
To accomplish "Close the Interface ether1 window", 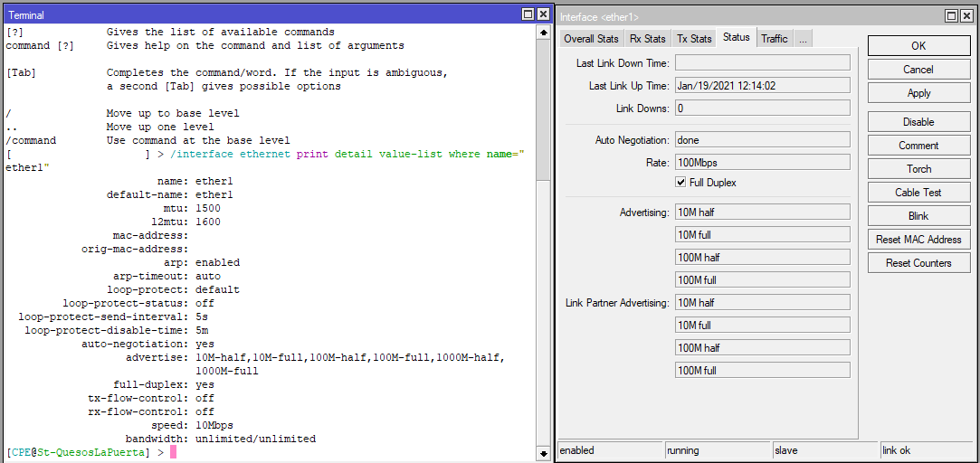I will click(x=966, y=17).
